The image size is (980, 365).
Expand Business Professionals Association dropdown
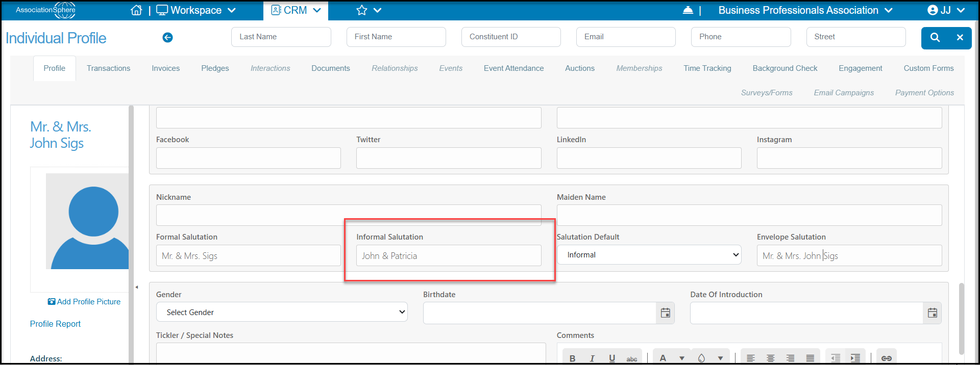[805, 10]
